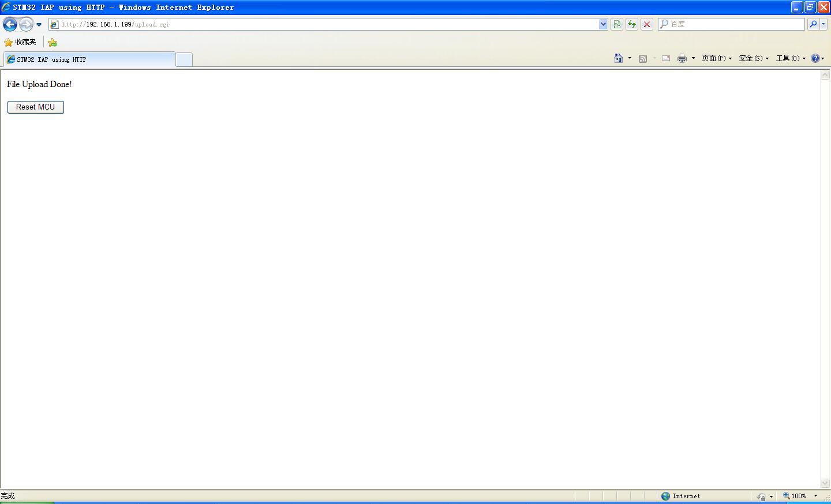This screenshot has width=831, height=504.
Task: Click the search magnifier button
Action: (813, 24)
